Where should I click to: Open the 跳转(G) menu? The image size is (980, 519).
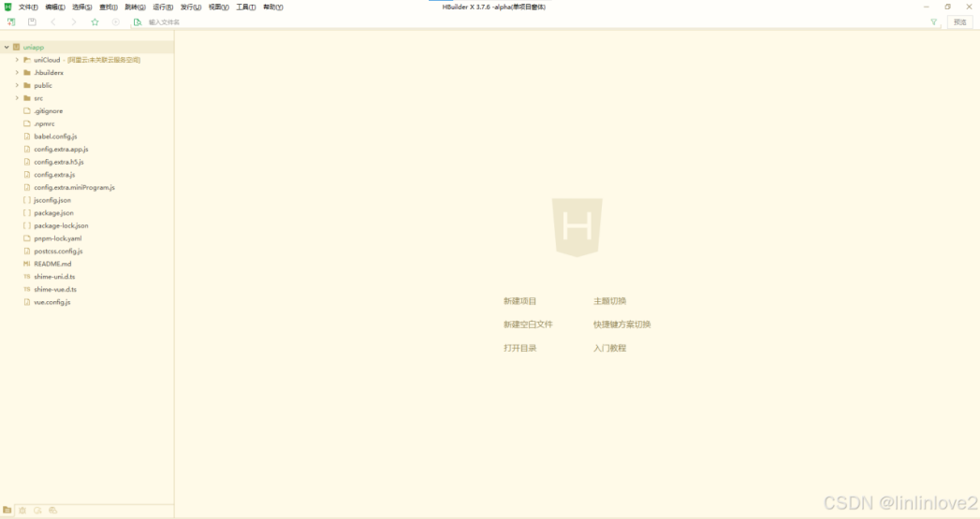coord(135,7)
